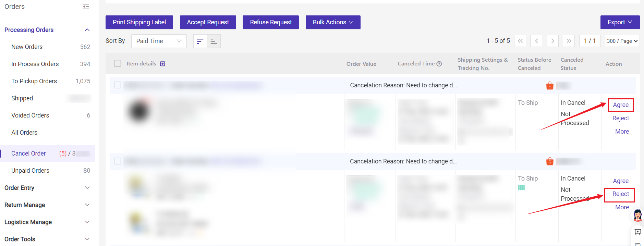Open the customer support avatar icon

click(x=637, y=215)
